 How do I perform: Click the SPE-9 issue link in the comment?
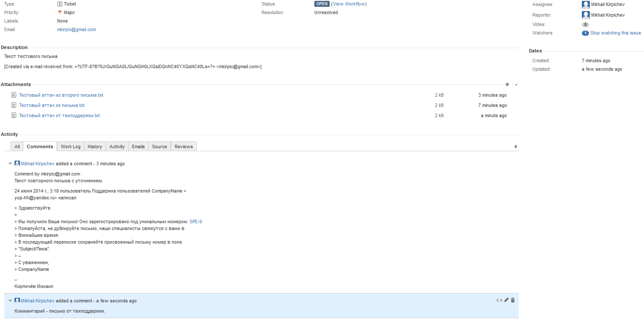(x=195, y=221)
